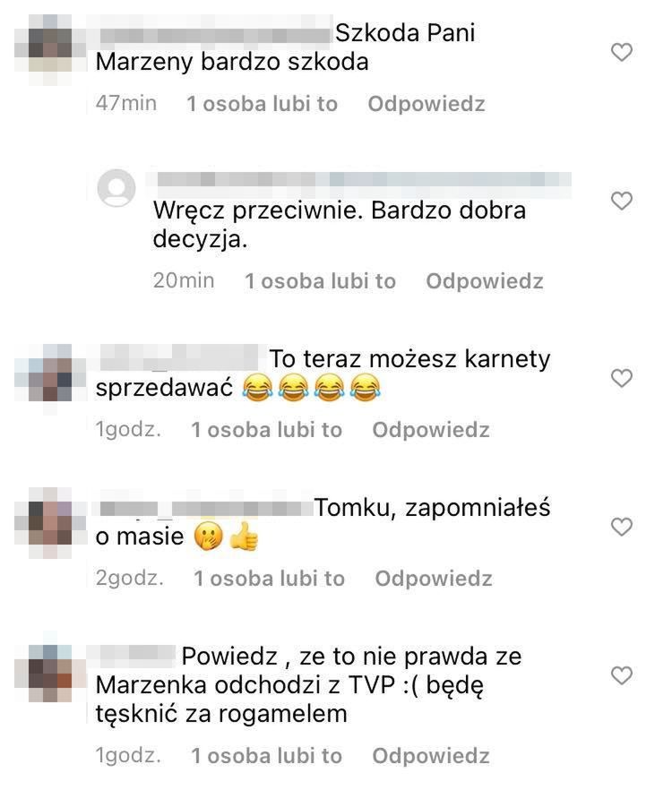Click Odpowiedz under 'Bardzo dobra decyzja'
The height and width of the screenshot is (790, 672).
pyautogui.click(x=485, y=281)
